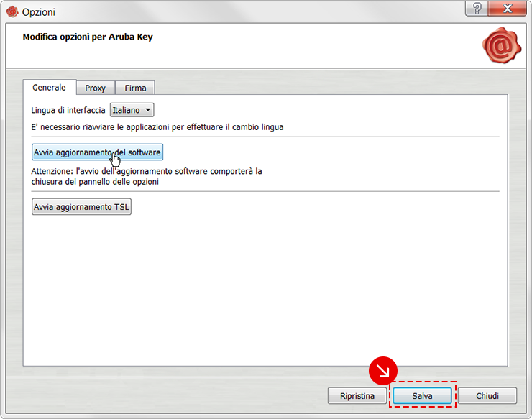
Task: Switch to the Generale tab
Action: point(49,88)
